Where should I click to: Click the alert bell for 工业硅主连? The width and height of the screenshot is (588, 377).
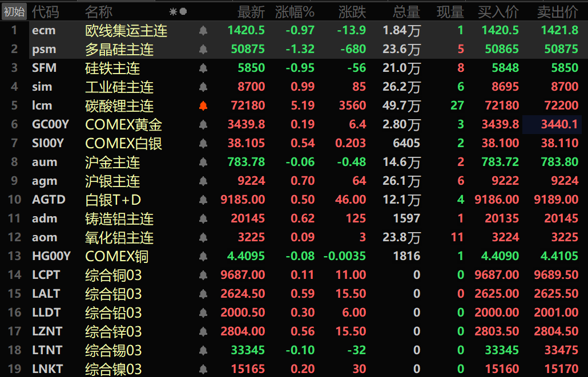click(x=203, y=87)
